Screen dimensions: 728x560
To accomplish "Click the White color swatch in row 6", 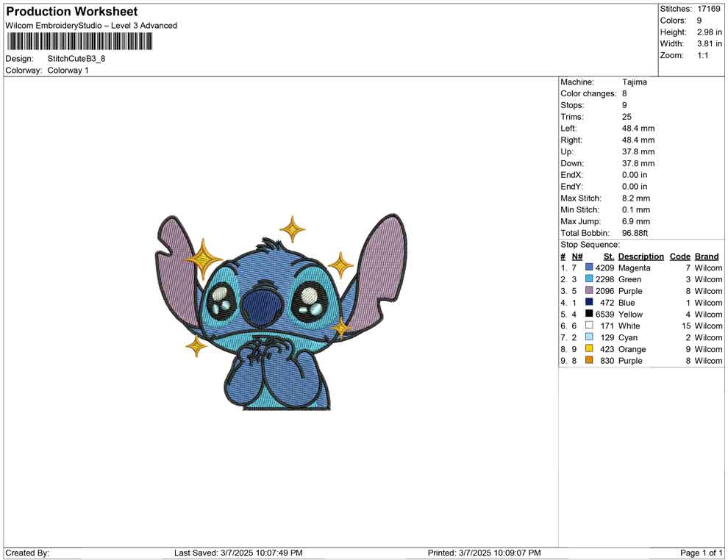I will pos(589,326).
